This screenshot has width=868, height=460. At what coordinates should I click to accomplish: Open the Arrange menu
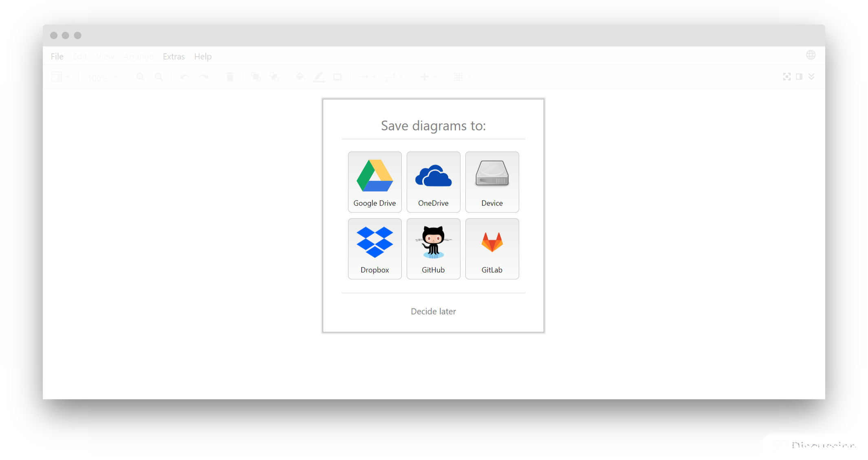pos(139,56)
